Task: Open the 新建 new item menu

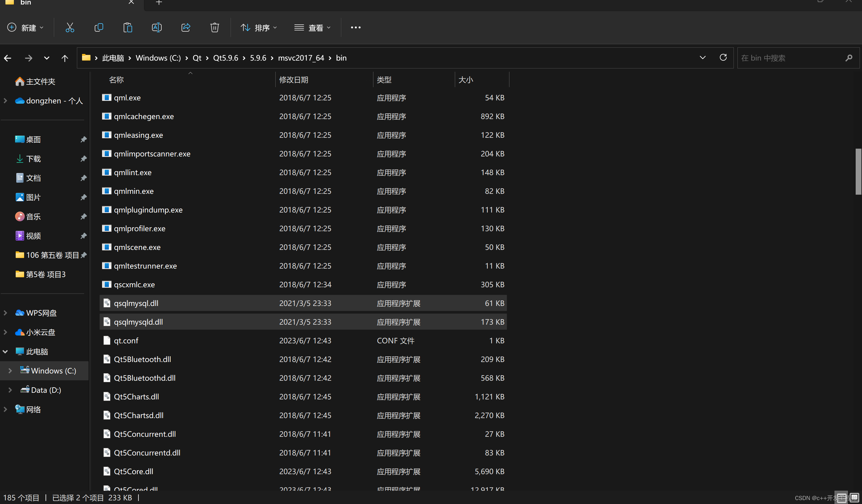Action: point(26,27)
